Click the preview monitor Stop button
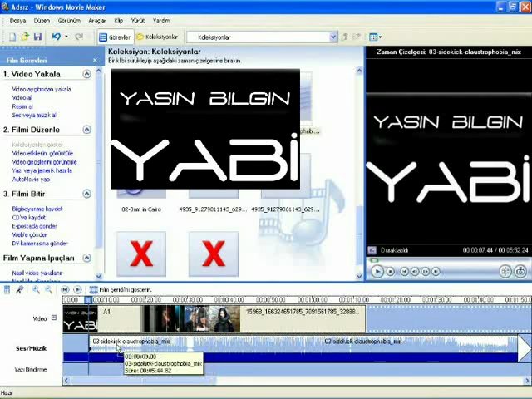This screenshot has height=399, width=532. coord(391,272)
